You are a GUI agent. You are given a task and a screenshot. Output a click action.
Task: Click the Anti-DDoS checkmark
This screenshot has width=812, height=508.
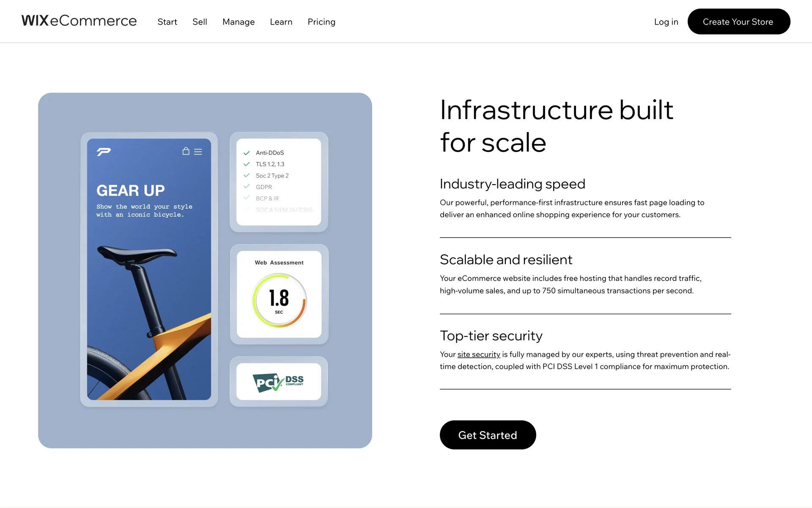click(x=247, y=153)
